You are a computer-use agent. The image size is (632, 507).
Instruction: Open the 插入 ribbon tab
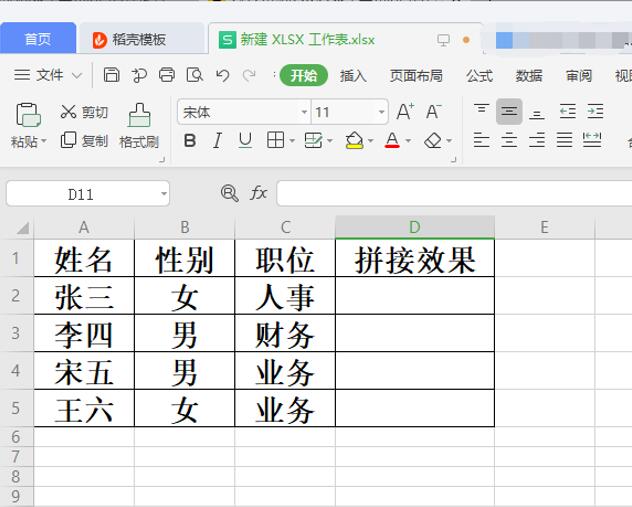pos(353,75)
